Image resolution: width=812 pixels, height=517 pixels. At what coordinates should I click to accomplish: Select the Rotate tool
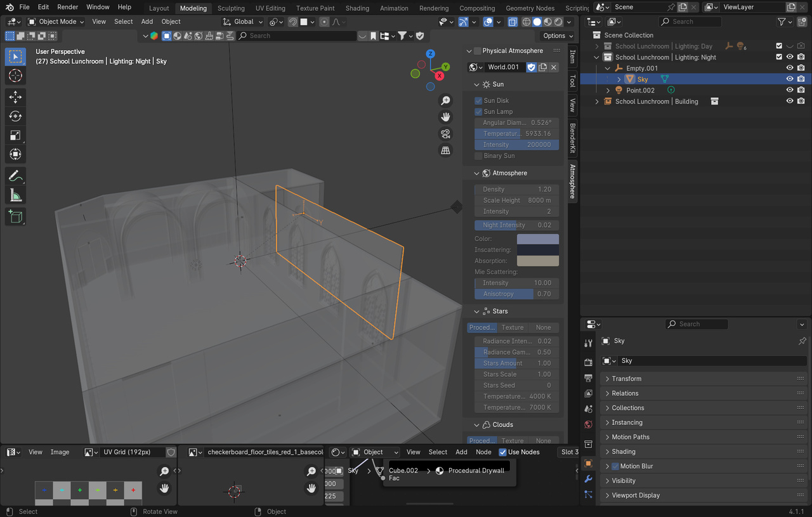coord(16,116)
